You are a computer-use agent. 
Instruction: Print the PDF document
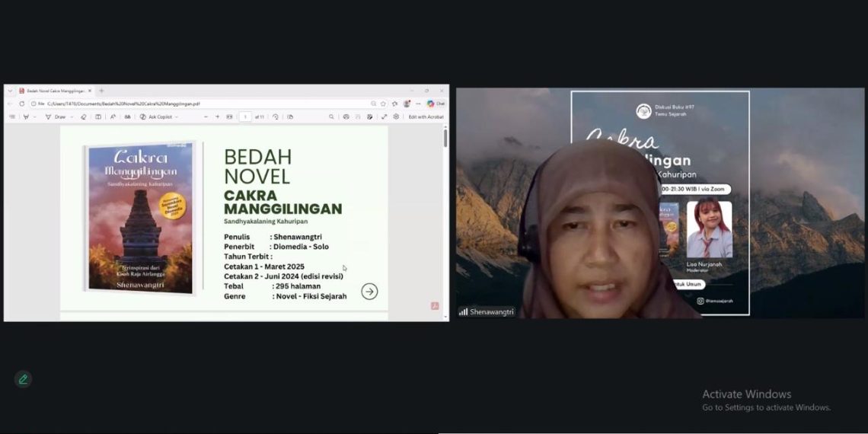(x=346, y=116)
